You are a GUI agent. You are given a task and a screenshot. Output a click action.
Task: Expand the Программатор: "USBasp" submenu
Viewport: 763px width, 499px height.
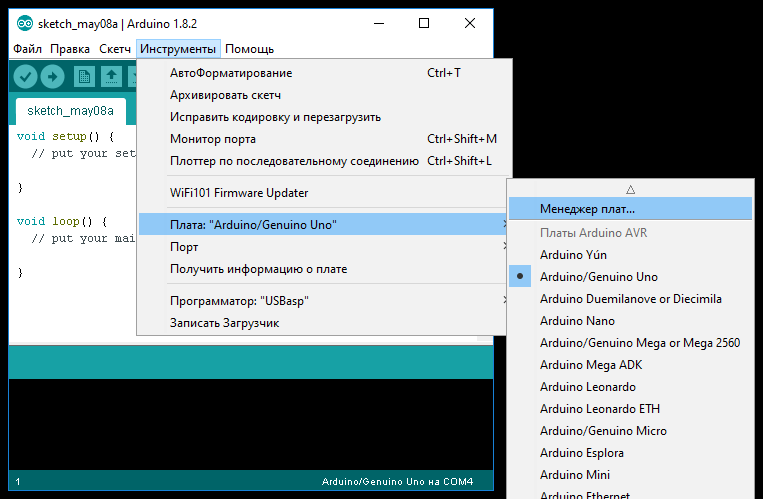click(x=323, y=301)
